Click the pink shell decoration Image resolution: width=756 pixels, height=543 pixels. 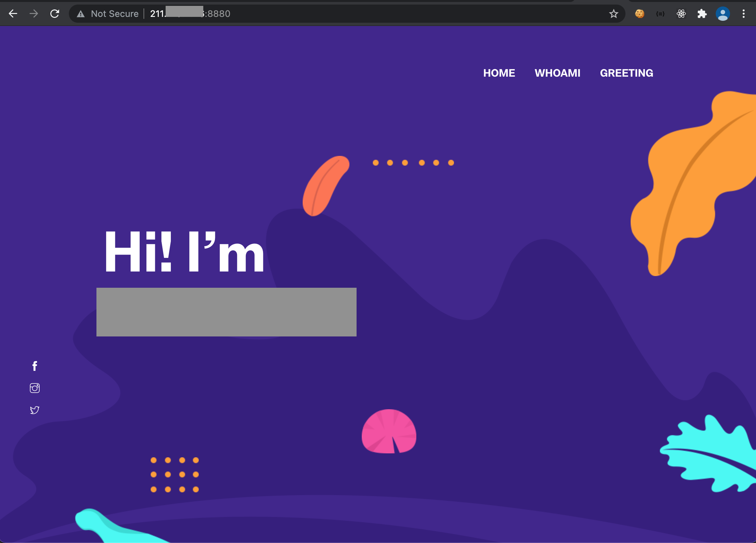click(x=389, y=432)
